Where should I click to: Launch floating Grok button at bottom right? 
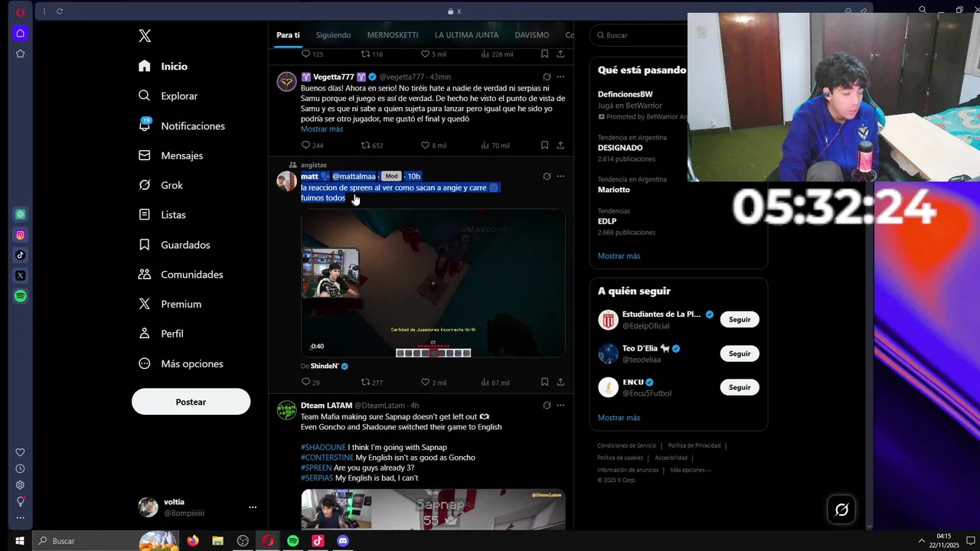tap(841, 510)
